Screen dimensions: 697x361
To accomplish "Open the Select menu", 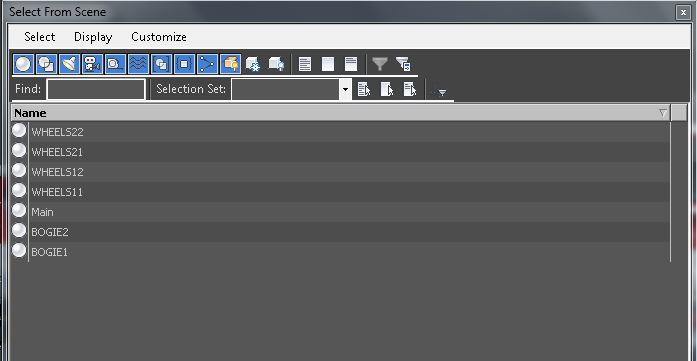I will 40,37.
